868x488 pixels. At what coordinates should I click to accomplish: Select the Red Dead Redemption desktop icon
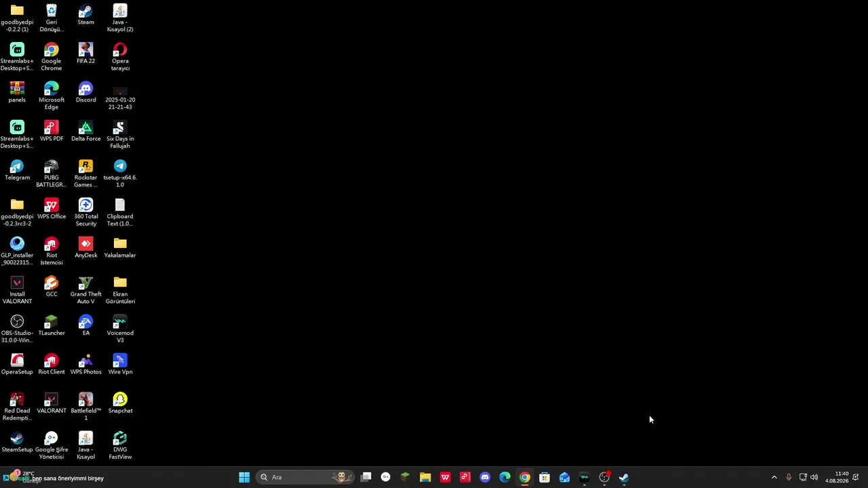coord(17,407)
